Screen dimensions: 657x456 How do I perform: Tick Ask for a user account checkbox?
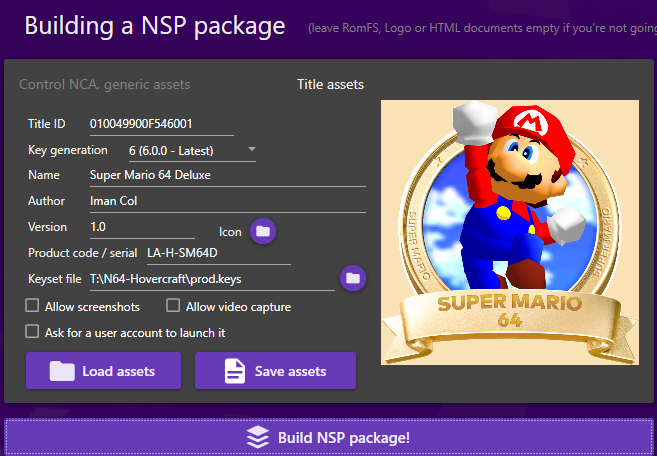32,332
